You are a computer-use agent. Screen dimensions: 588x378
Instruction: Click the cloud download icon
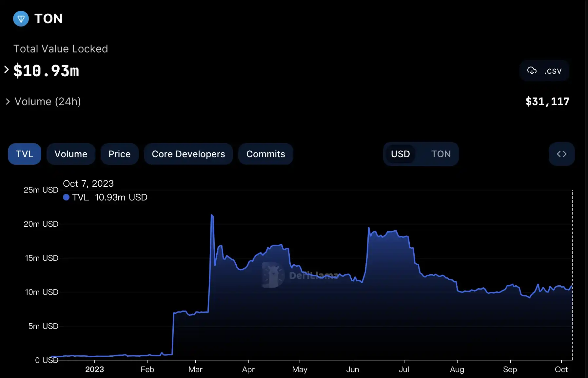[x=532, y=71]
